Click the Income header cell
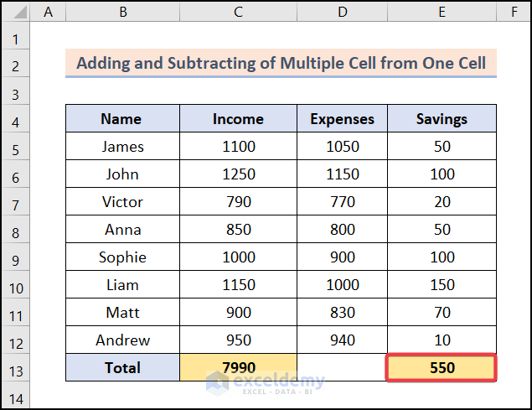532x410 pixels. click(x=238, y=118)
